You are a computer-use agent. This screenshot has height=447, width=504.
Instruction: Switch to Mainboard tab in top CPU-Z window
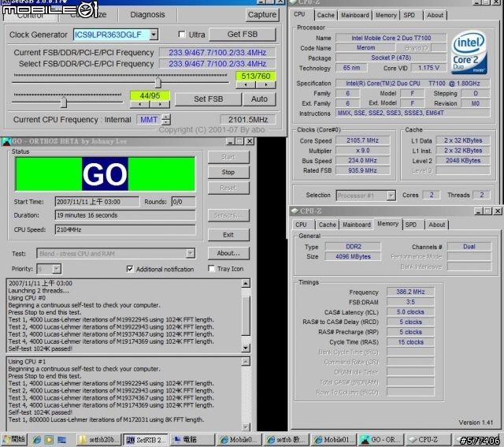(355, 15)
